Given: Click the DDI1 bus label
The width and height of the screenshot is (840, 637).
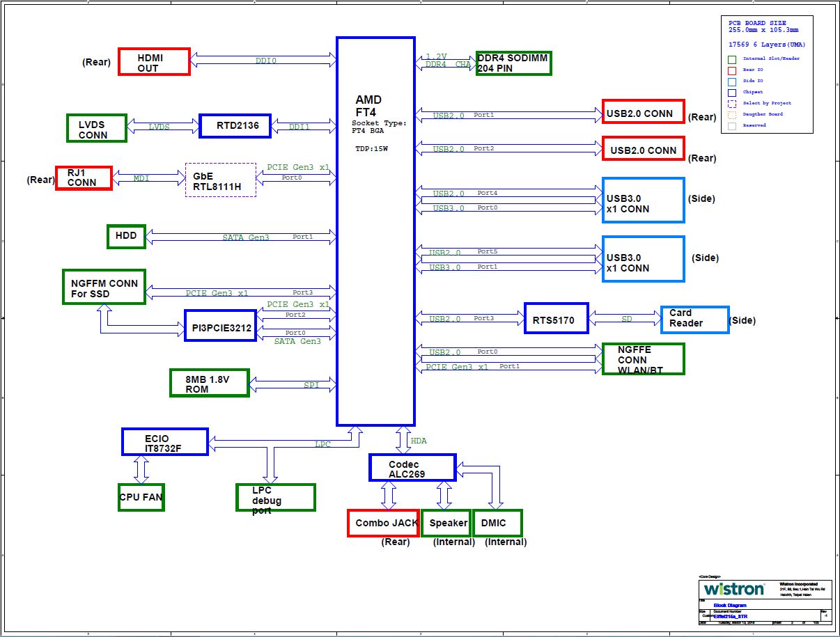Looking at the screenshot, I should point(299,127).
